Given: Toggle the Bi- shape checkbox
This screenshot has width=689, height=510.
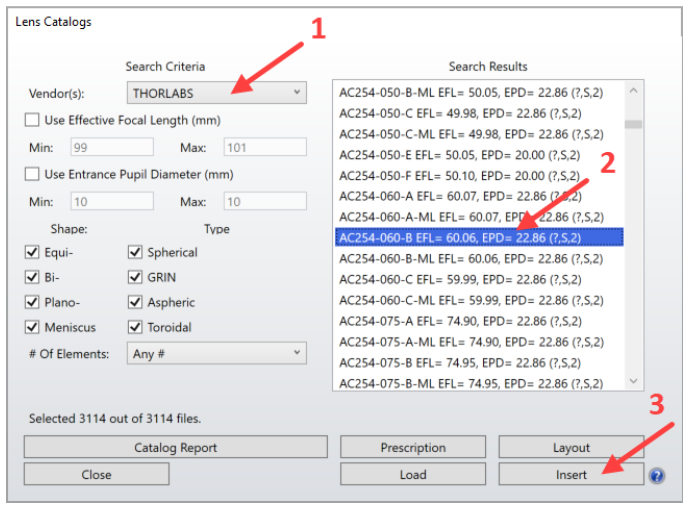Looking at the screenshot, I should [x=32, y=277].
